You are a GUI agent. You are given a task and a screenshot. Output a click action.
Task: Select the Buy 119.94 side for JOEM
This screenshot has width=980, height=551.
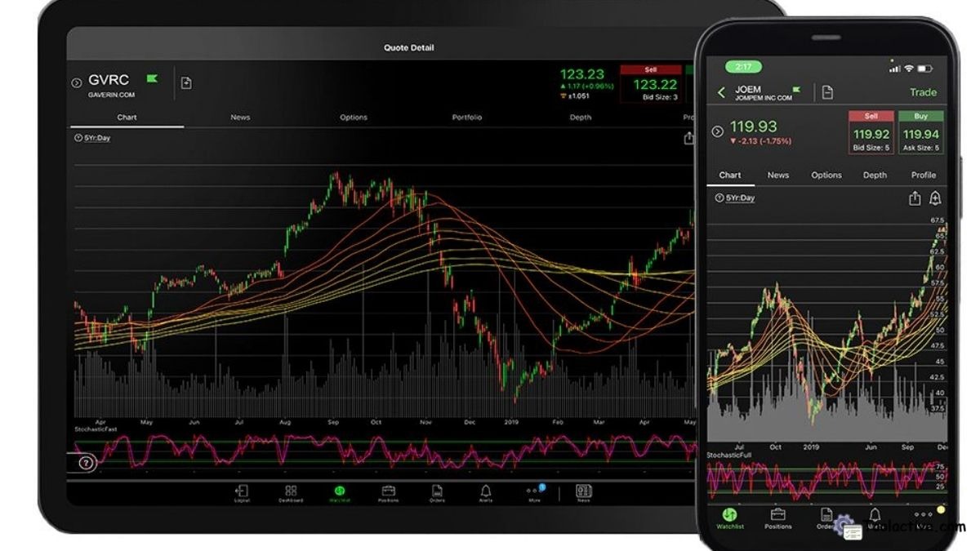(x=920, y=134)
